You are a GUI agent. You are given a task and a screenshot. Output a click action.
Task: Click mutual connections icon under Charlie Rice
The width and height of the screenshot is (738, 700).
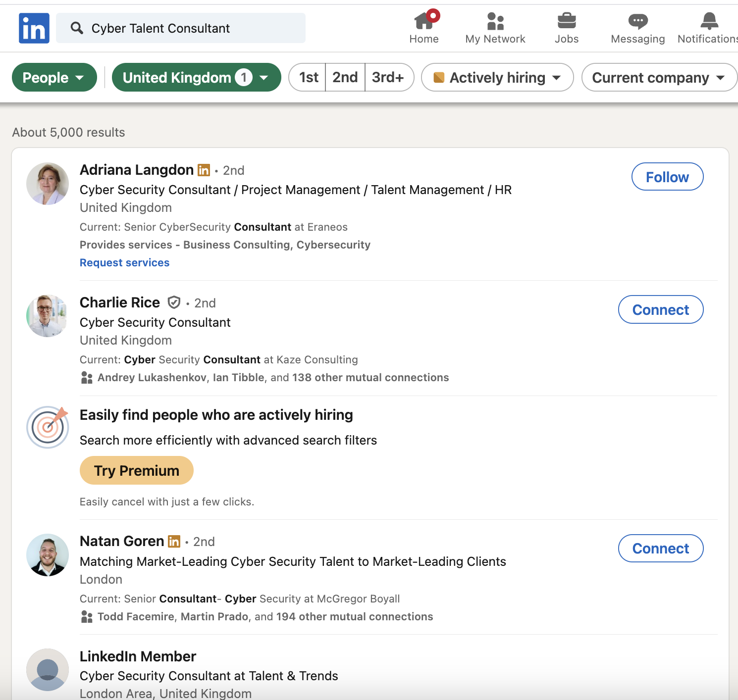(87, 378)
